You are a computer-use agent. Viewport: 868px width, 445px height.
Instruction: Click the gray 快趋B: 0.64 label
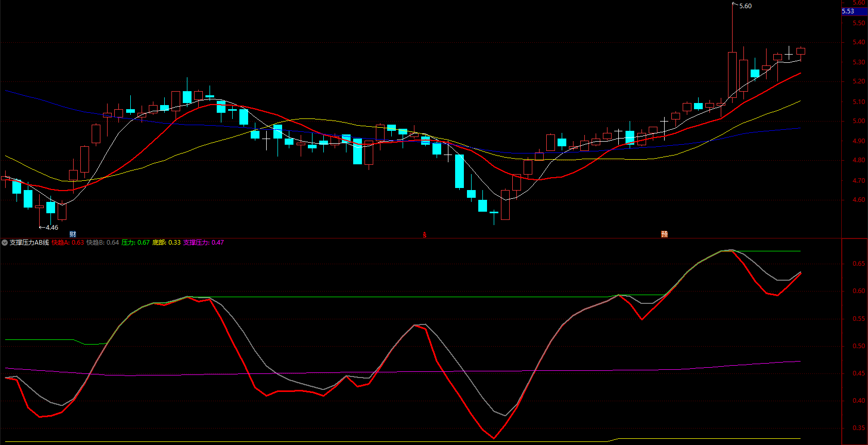tap(103, 243)
